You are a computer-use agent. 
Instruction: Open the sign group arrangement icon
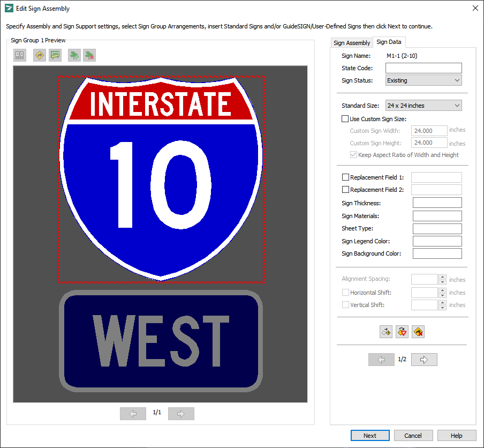pyautogui.click(x=20, y=55)
